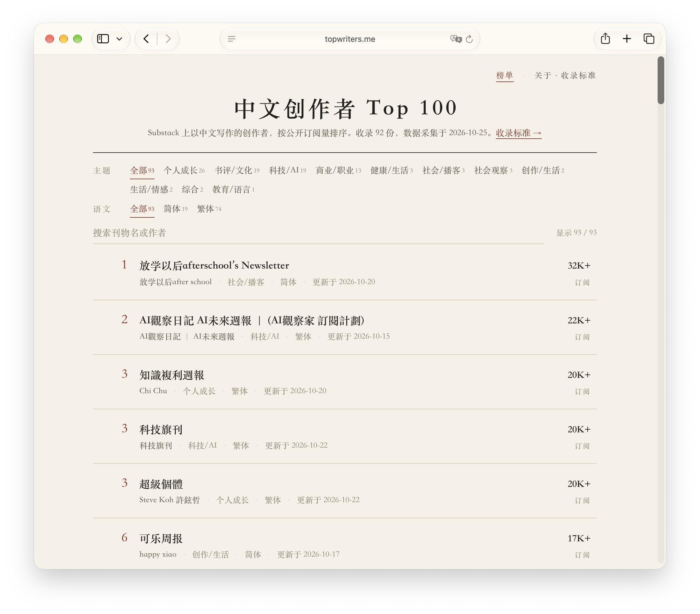
Task: Open 科技旗刊 entry title
Action: [x=160, y=429]
